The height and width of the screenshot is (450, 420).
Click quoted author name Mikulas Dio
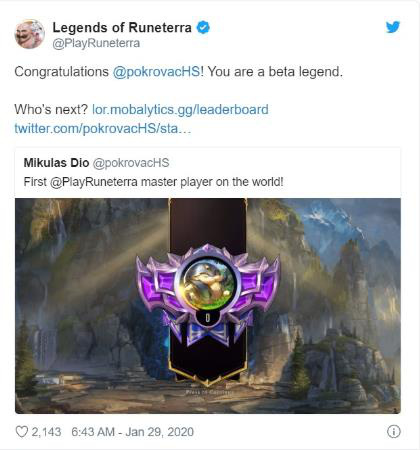56,163
